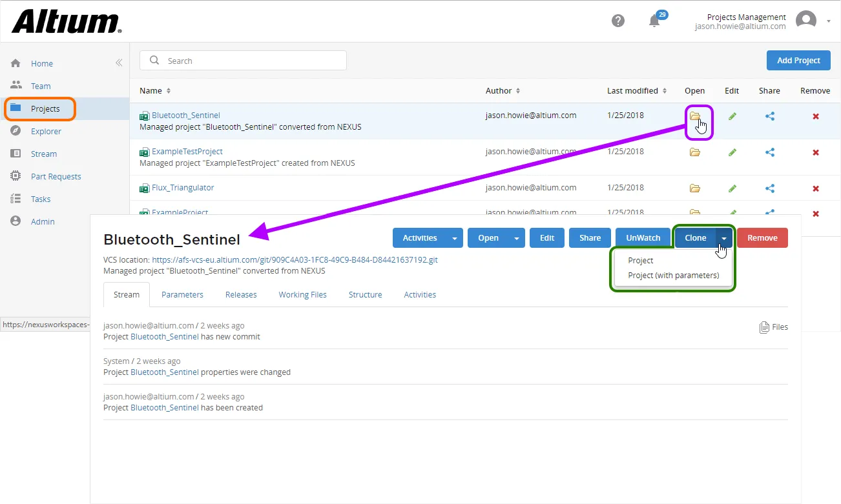Image resolution: width=841 pixels, height=504 pixels.
Task: Open the help question mark icon
Action: 618,21
